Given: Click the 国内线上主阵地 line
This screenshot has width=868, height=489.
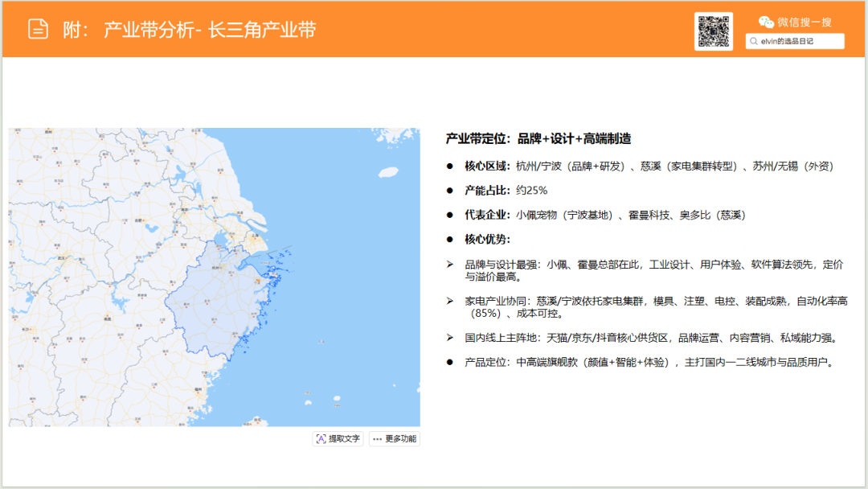Looking at the screenshot, I should pyautogui.click(x=652, y=338).
